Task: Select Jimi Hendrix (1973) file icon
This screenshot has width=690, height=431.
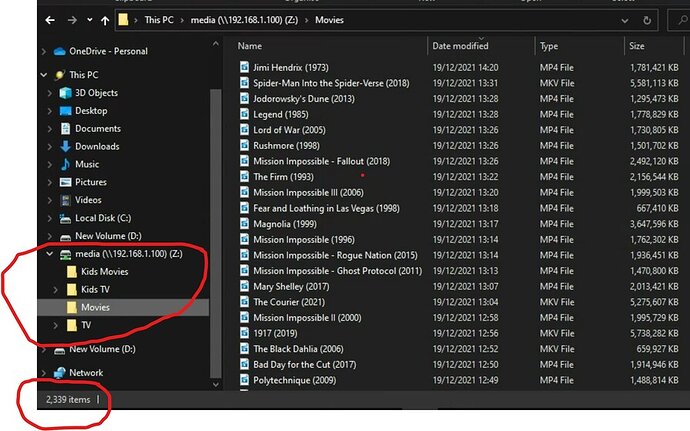Action: [x=244, y=67]
